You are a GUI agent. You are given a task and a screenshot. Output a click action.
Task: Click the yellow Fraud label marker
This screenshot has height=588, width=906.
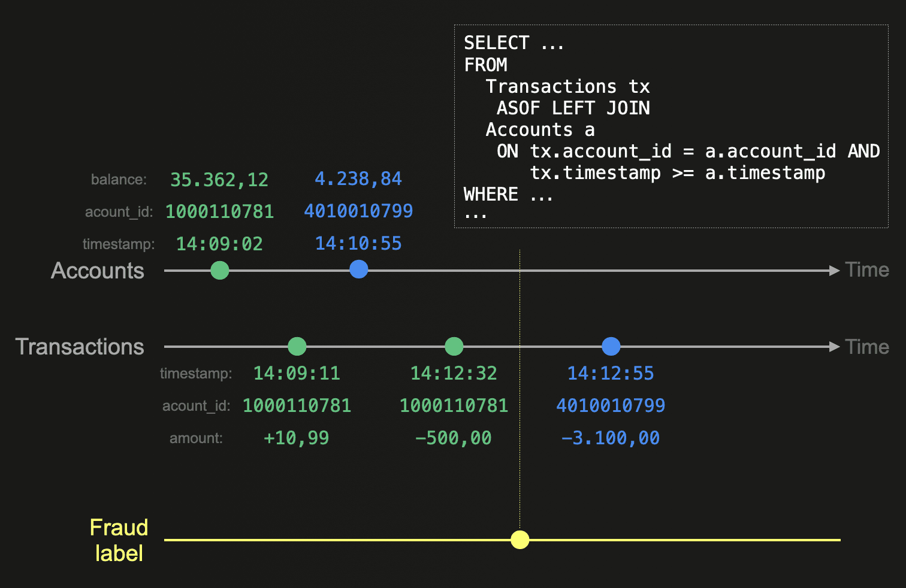click(x=520, y=539)
